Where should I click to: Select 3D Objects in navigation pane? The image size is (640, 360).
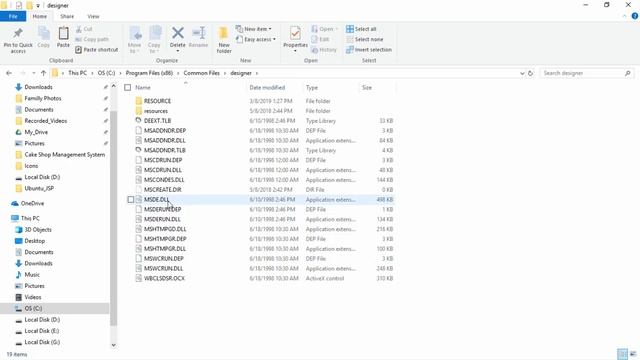click(38, 230)
